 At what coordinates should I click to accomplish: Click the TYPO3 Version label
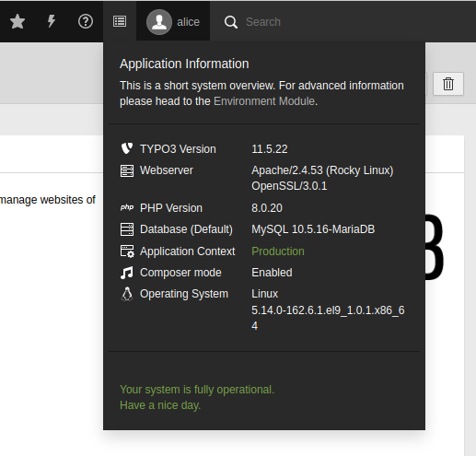(x=178, y=149)
